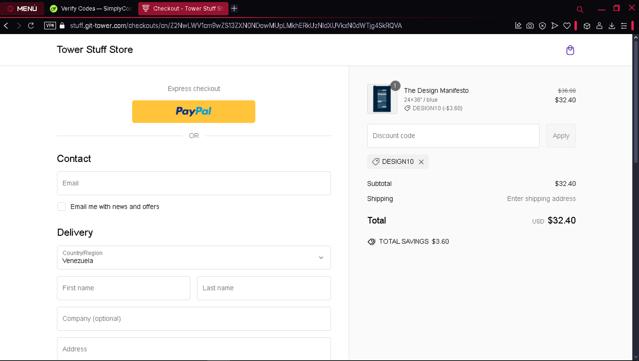
Task: Open the shopping bag cart icon
Action: [570, 50]
